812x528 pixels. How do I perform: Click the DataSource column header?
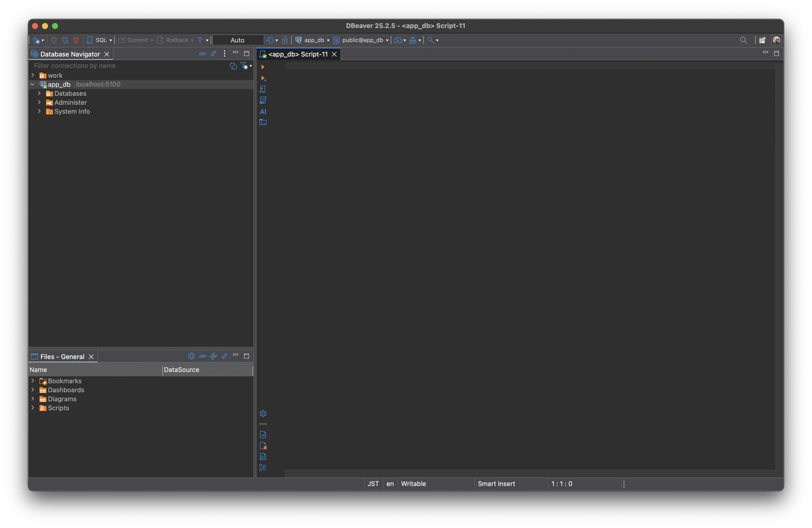pos(208,370)
